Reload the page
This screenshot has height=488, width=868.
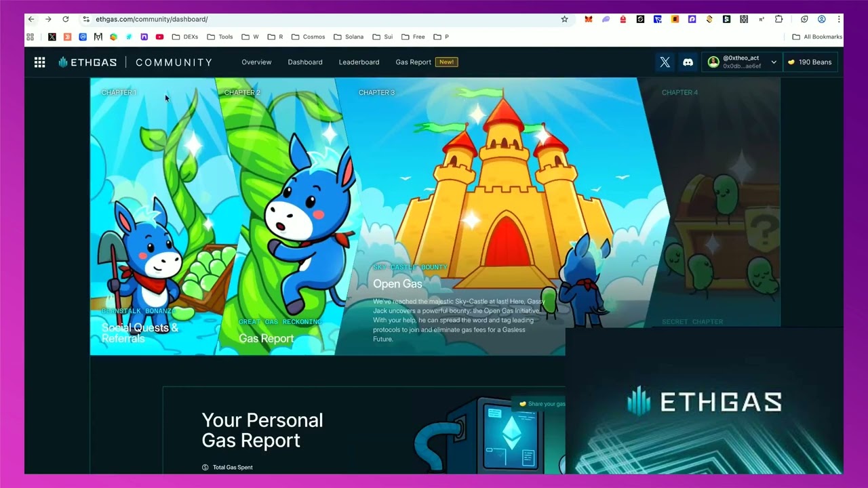[65, 19]
